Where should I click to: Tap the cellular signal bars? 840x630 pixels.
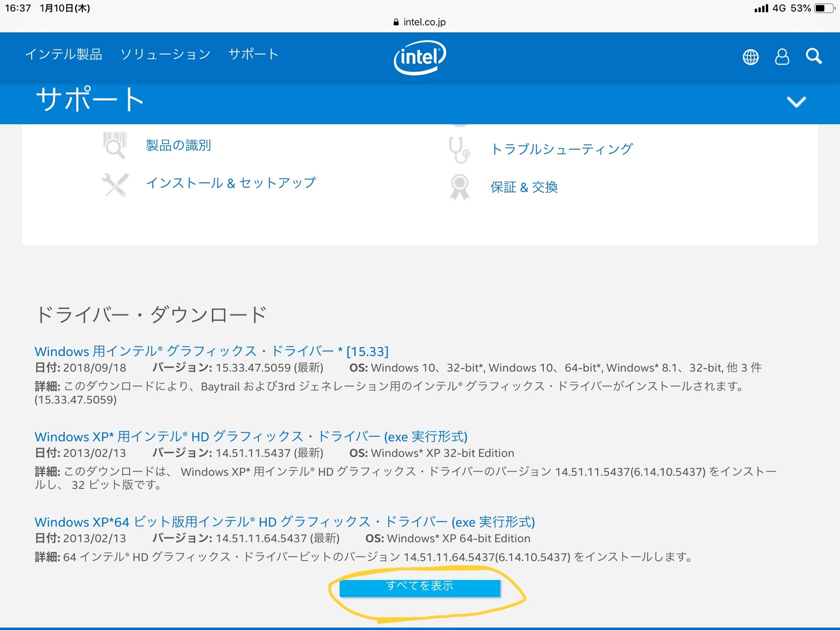pyautogui.click(x=761, y=8)
